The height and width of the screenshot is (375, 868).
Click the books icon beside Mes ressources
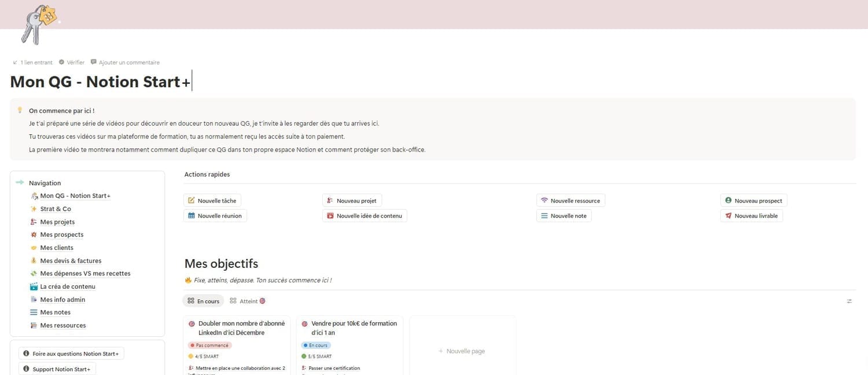click(34, 325)
